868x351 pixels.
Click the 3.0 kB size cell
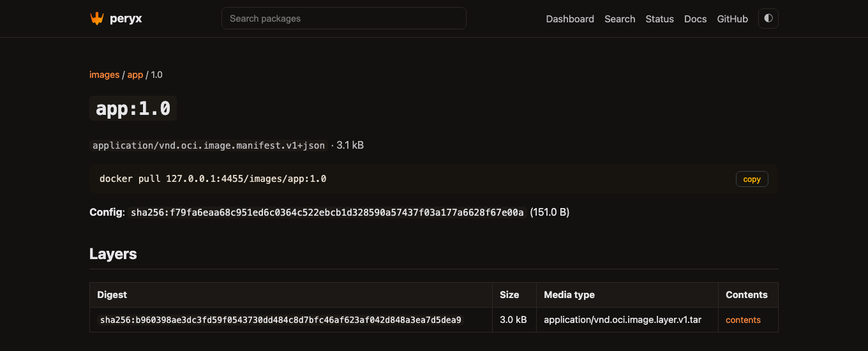point(513,320)
